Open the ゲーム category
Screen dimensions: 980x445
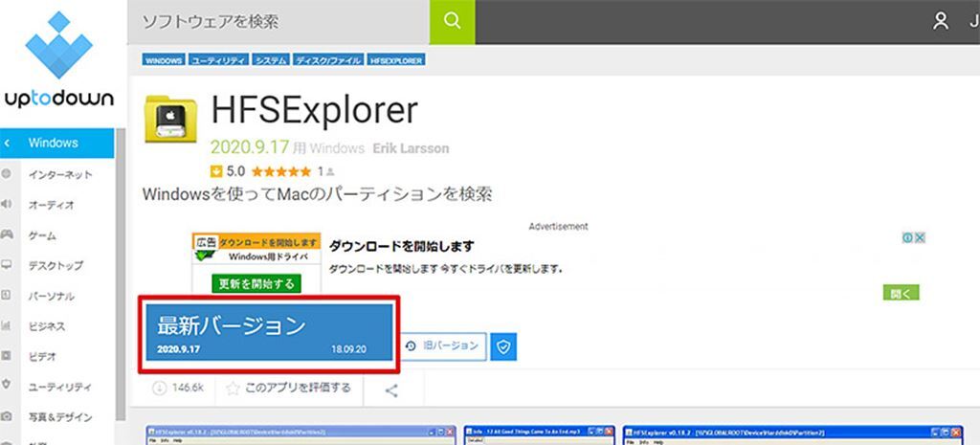[42, 235]
